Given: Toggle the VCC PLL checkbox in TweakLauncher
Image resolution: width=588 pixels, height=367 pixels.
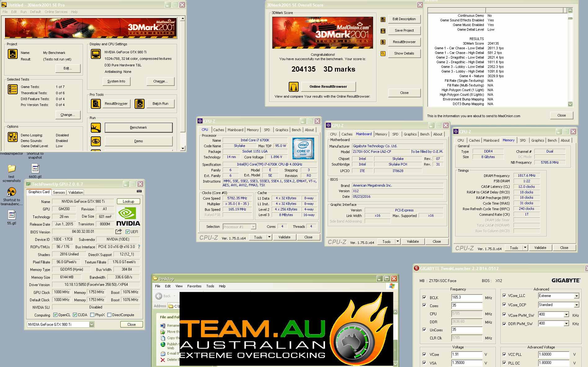Looking at the screenshot, I should [x=504, y=354].
